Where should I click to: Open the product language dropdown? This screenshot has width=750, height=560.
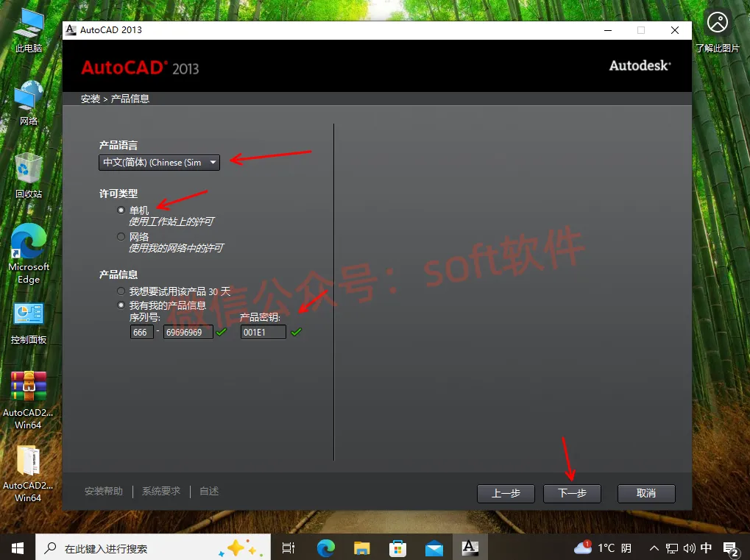click(x=159, y=163)
